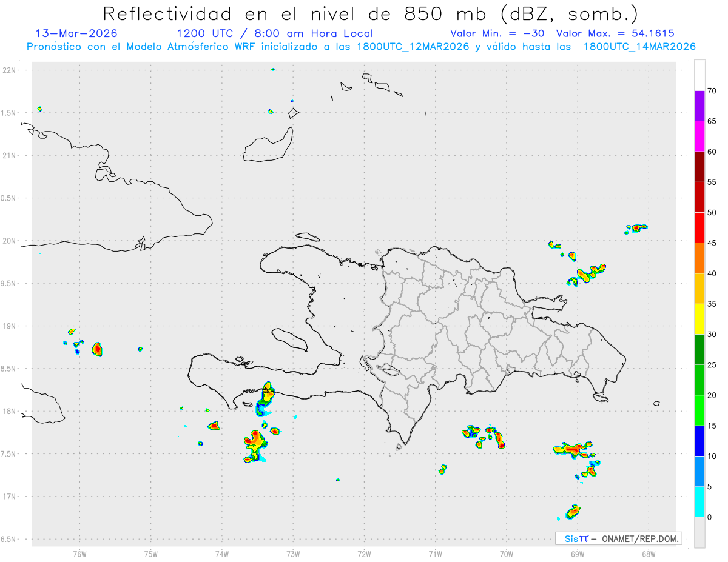The height and width of the screenshot is (562, 728).
Task: Select the gold 35–40 dBZ colorbar segment
Action: pyautogui.click(x=699, y=289)
